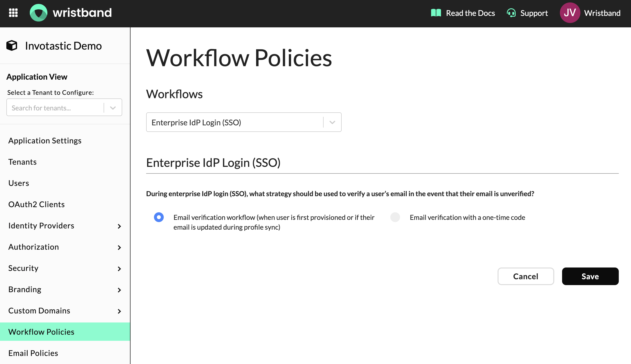Open OAuth2 Clients sidebar item
The image size is (631, 364).
click(36, 204)
